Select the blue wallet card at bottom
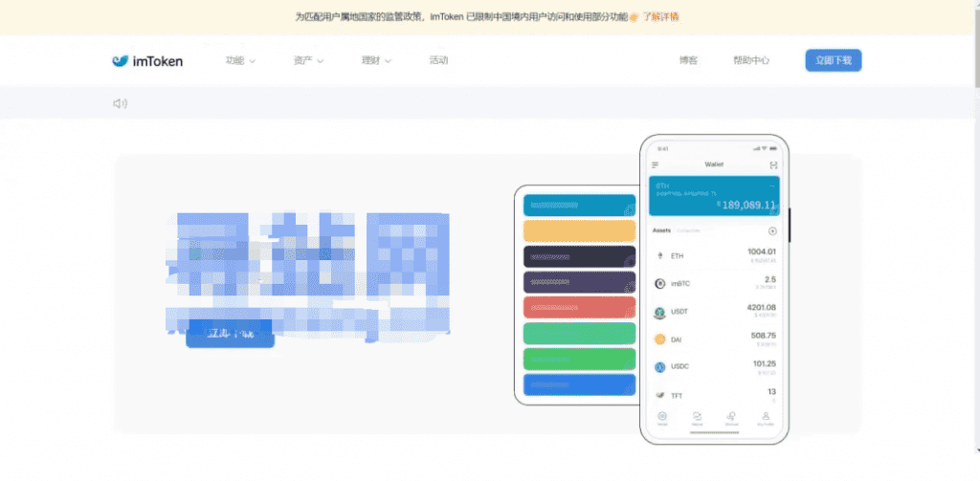980x481 pixels. pyautogui.click(x=579, y=384)
